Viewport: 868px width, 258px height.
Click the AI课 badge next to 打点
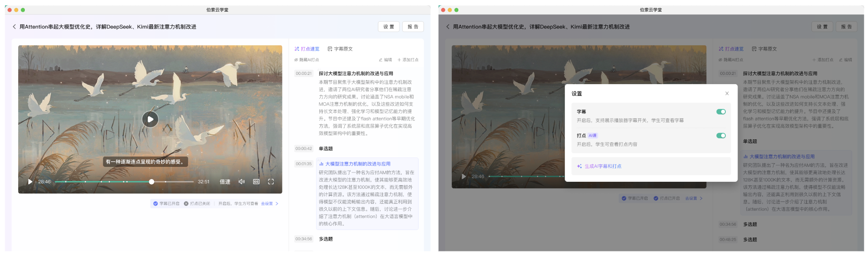click(593, 136)
